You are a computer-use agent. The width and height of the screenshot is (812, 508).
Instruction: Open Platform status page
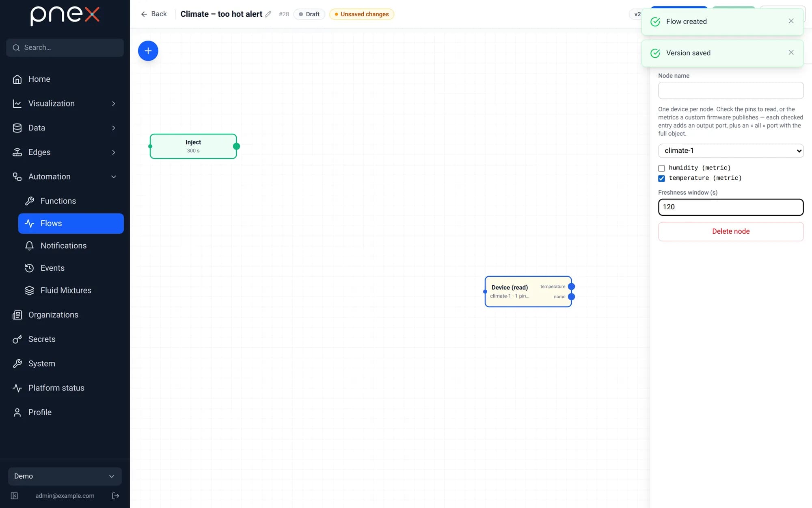[65, 388]
